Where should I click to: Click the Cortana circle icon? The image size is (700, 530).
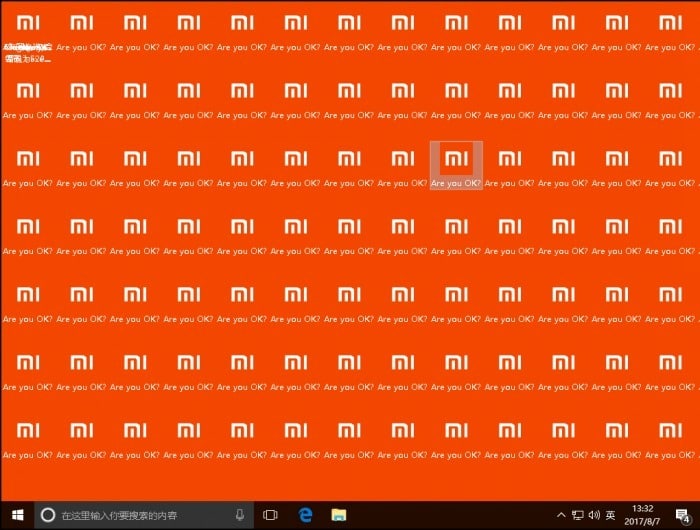(47, 515)
